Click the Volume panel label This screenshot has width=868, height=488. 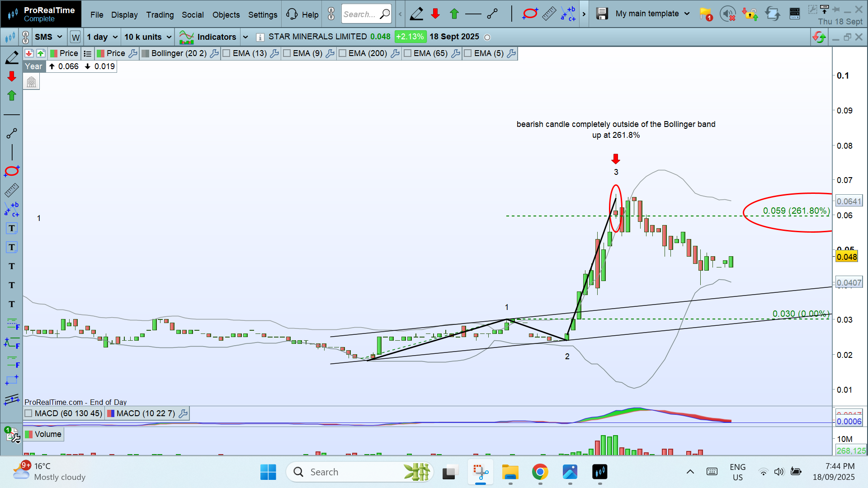pos(48,434)
